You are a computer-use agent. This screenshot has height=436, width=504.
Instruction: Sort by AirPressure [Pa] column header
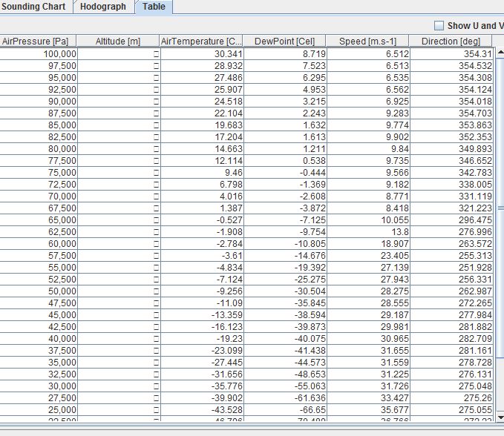tap(37, 42)
